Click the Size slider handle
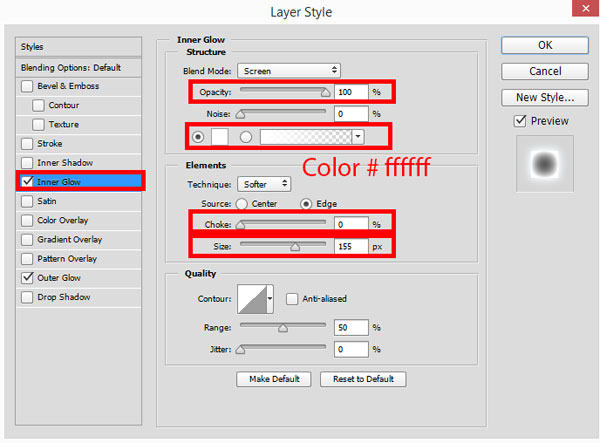 [x=295, y=247]
